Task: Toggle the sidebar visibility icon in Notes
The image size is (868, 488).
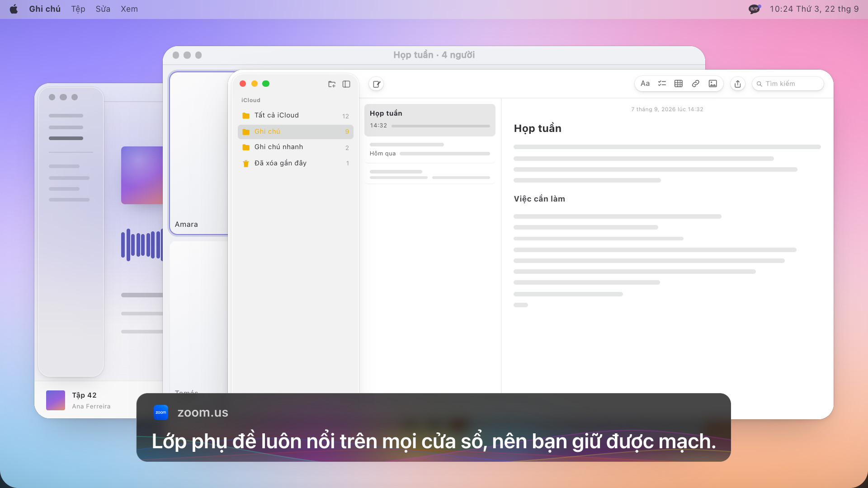Action: pyautogui.click(x=346, y=84)
